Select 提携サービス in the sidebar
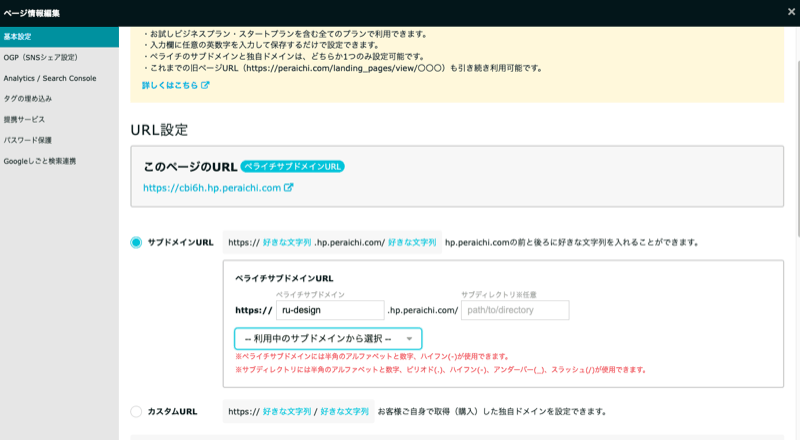Image resolution: width=800 pixels, height=440 pixels. pos(25,119)
